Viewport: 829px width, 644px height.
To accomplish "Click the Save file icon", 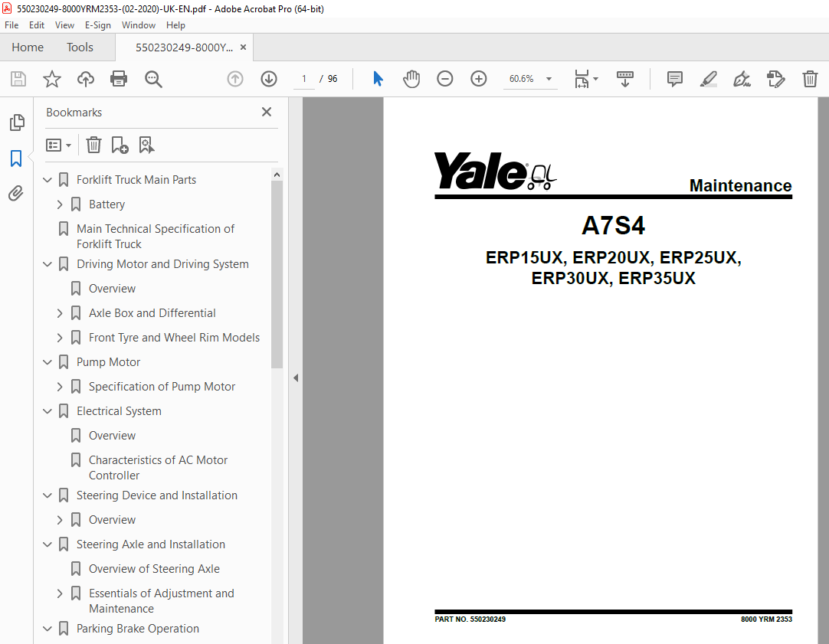I will point(18,79).
